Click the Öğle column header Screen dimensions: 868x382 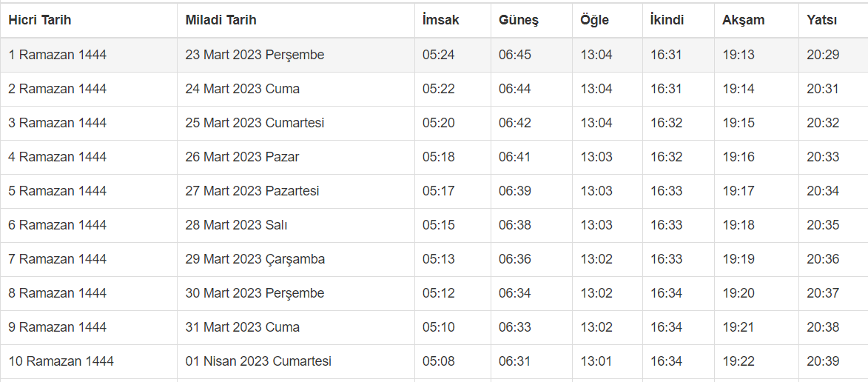595,20
